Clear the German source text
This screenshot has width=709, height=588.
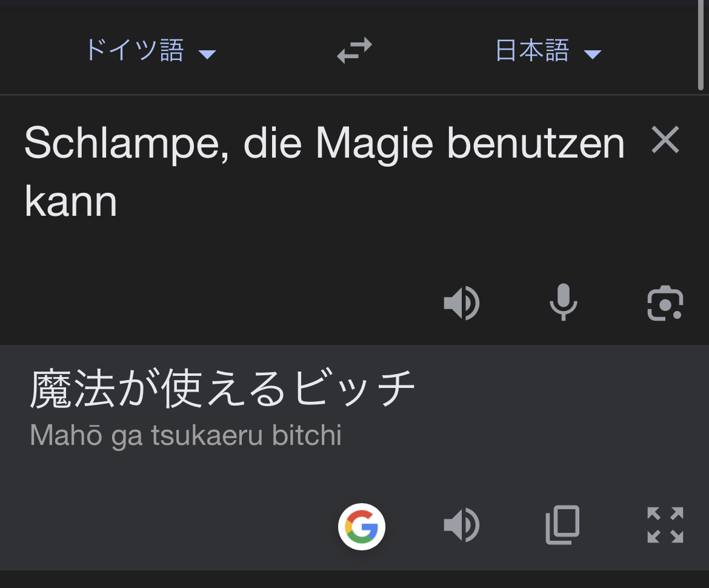[x=665, y=140]
